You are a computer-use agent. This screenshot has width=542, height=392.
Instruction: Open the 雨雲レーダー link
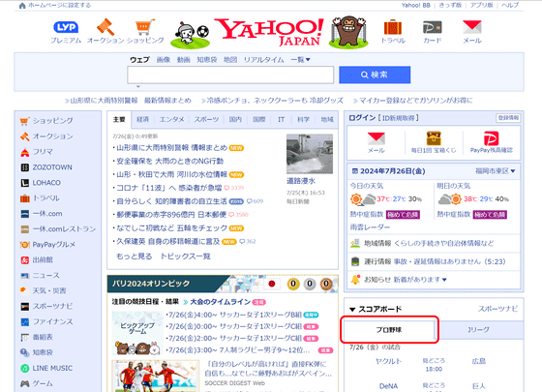tap(370, 227)
